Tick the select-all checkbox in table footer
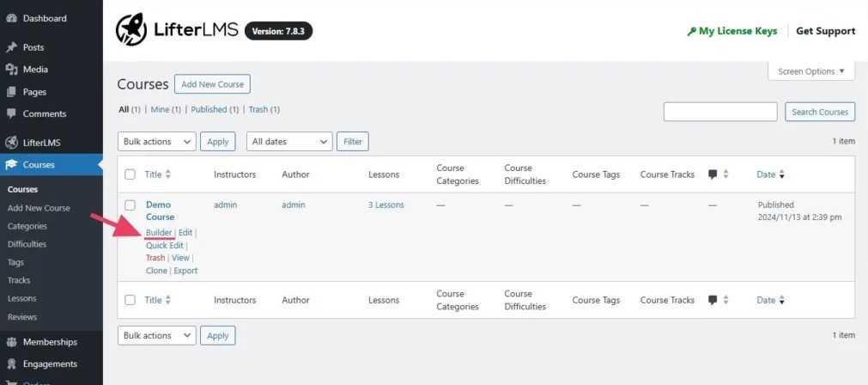 point(131,300)
